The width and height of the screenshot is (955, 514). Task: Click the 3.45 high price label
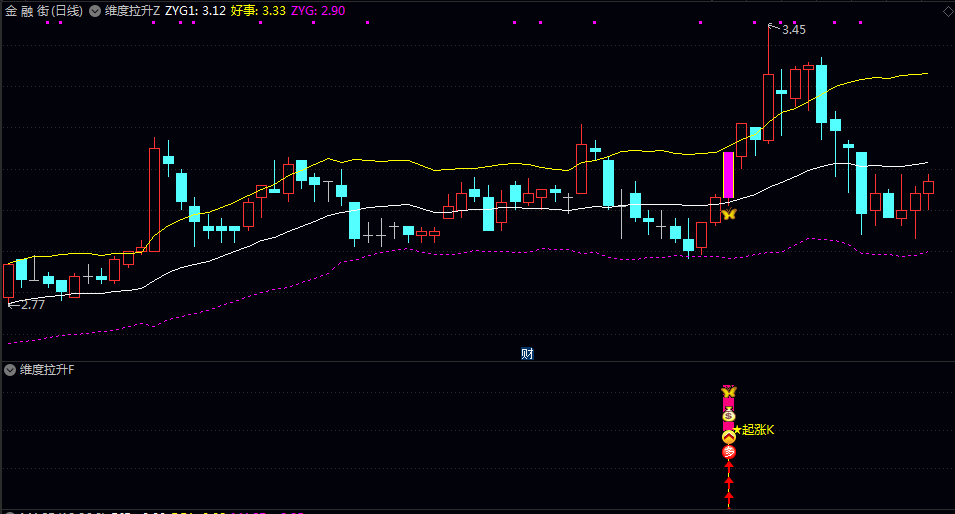click(x=794, y=30)
